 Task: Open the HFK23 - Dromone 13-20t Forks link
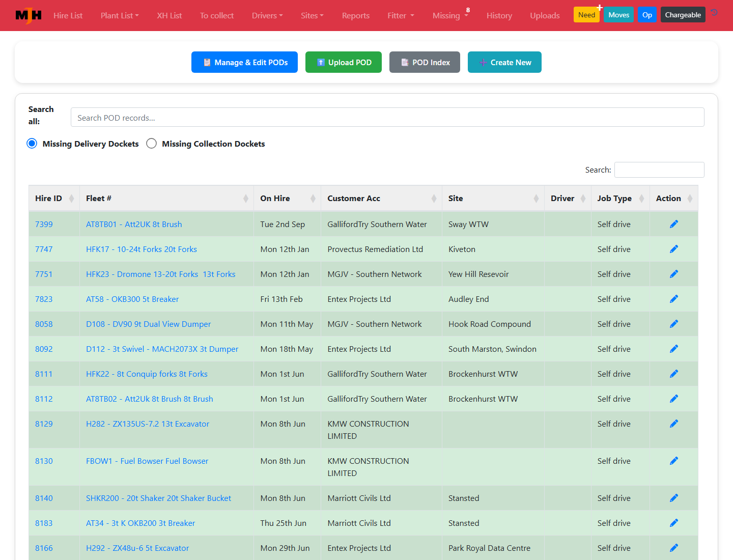point(161,274)
